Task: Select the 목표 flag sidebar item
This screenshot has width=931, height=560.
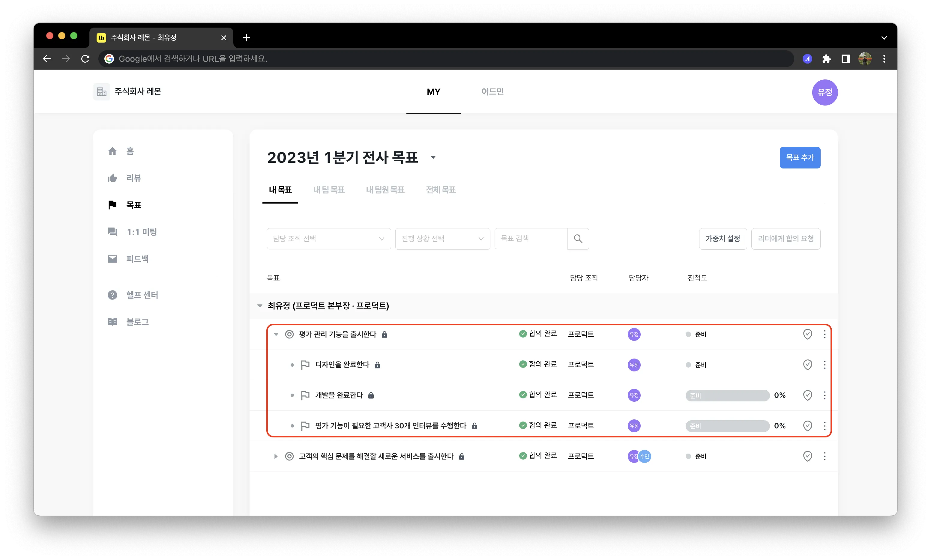Action: pyautogui.click(x=124, y=204)
